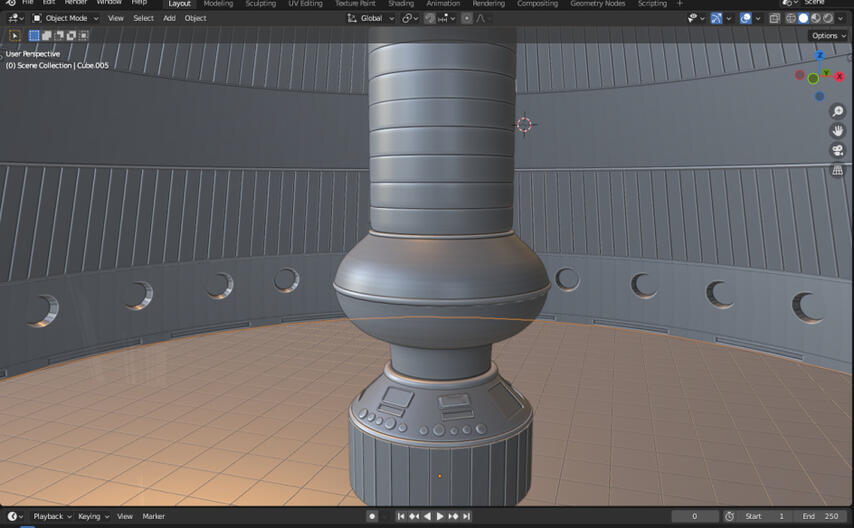
Task: Jump to the next keyframe
Action: pyautogui.click(x=453, y=516)
